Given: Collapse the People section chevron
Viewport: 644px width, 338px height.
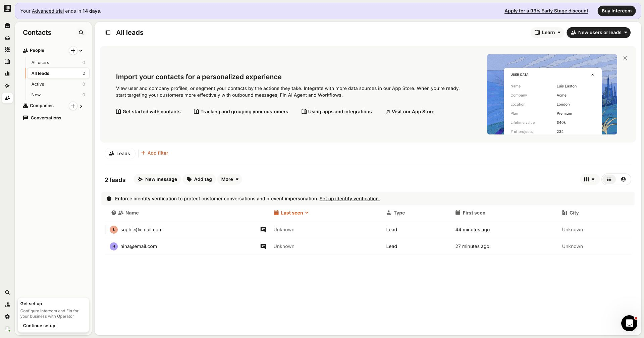Looking at the screenshot, I should (x=81, y=51).
